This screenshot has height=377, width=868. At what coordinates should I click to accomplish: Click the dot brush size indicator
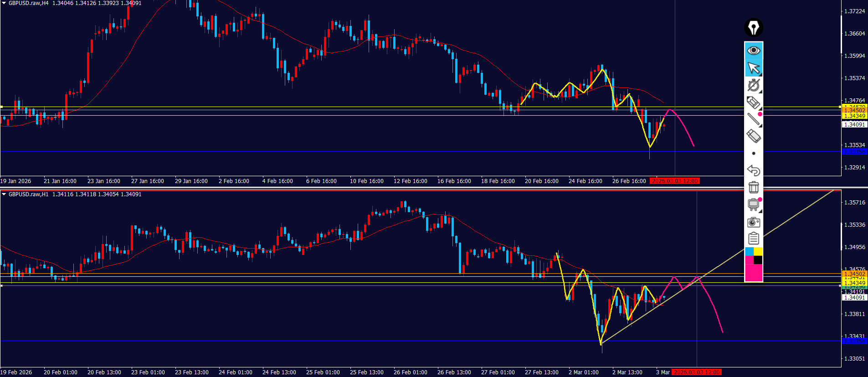[x=754, y=153]
